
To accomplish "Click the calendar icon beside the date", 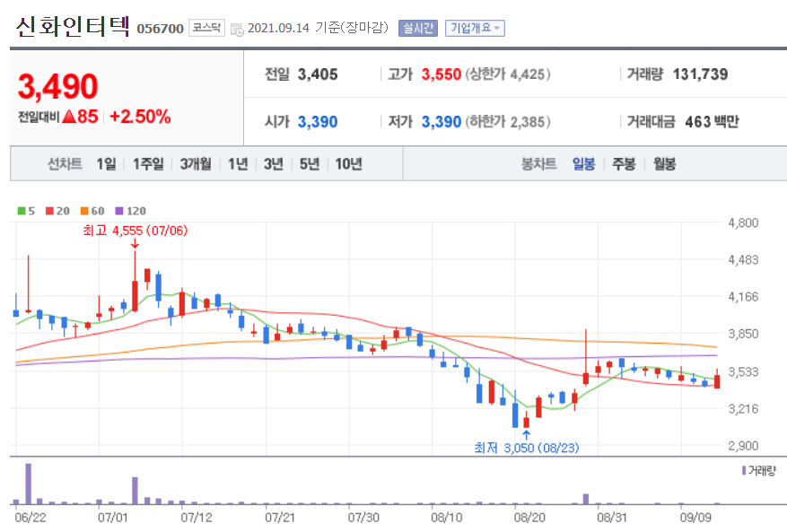I will pyautogui.click(x=237, y=30).
